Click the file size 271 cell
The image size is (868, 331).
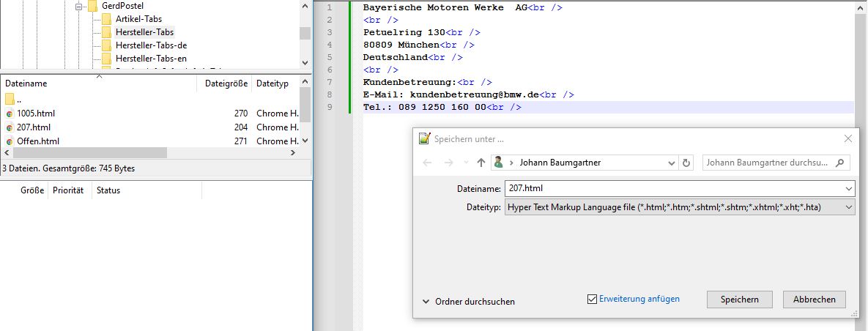(241, 141)
